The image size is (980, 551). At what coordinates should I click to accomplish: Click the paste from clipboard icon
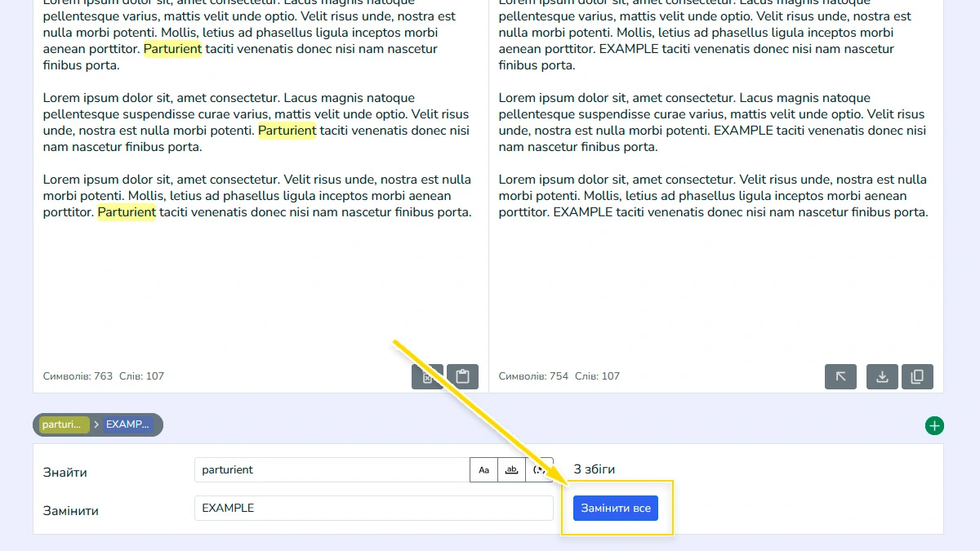(462, 376)
